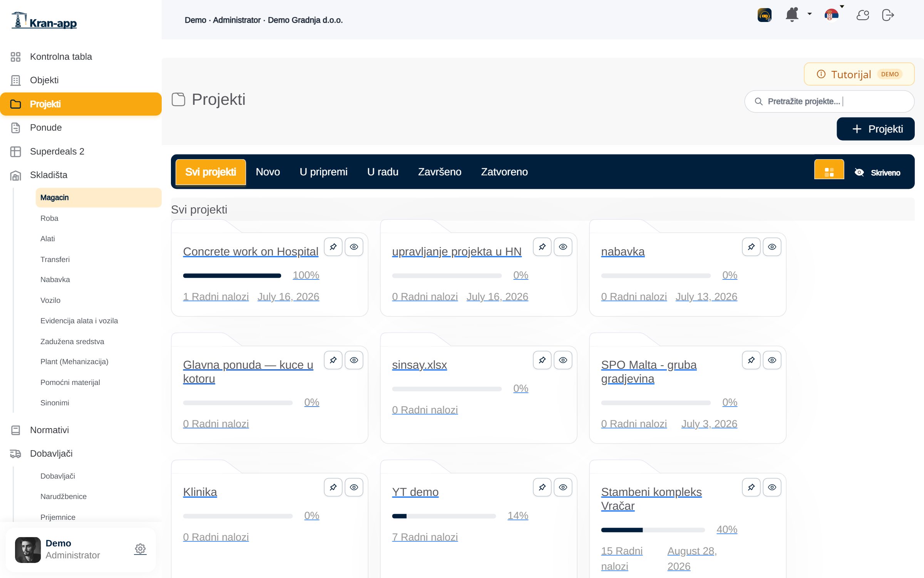Open Alati submenu item

tap(99, 239)
